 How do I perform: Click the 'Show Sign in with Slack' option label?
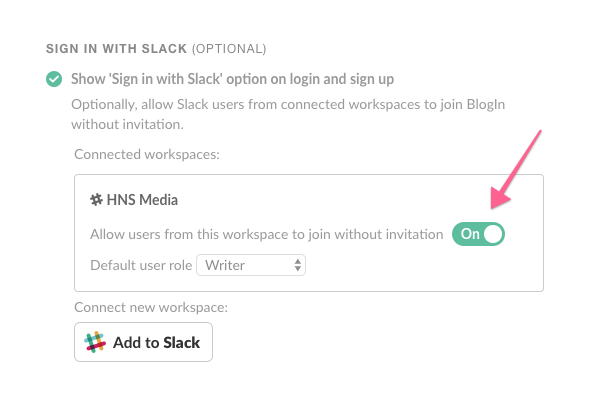pyautogui.click(x=233, y=79)
